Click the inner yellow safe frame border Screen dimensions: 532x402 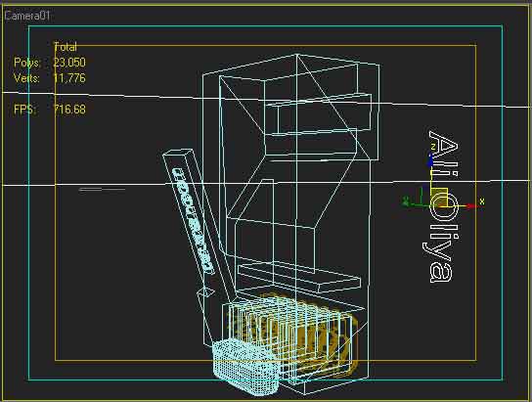click(266, 361)
